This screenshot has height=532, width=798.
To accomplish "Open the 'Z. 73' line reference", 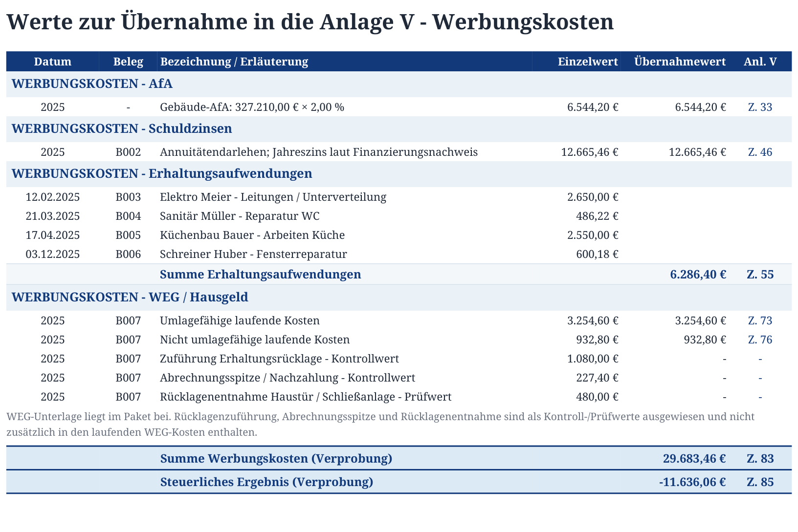I will pos(760,320).
